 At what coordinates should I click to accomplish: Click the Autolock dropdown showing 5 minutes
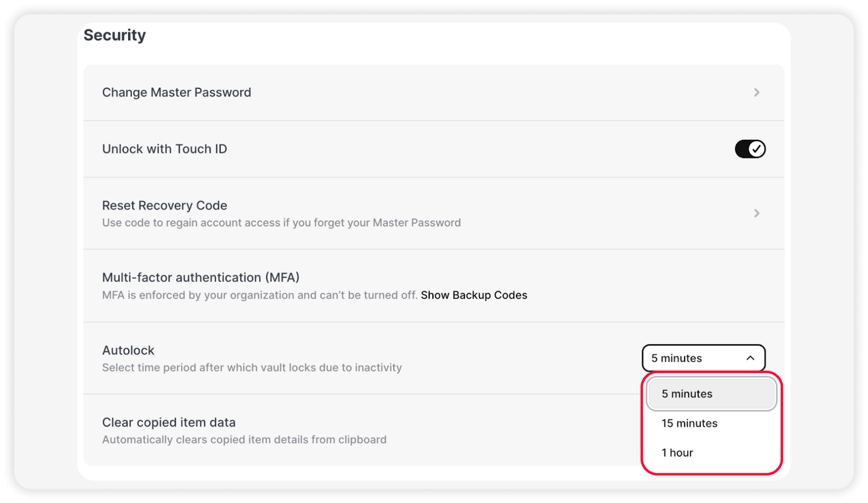tap(694, 358)
